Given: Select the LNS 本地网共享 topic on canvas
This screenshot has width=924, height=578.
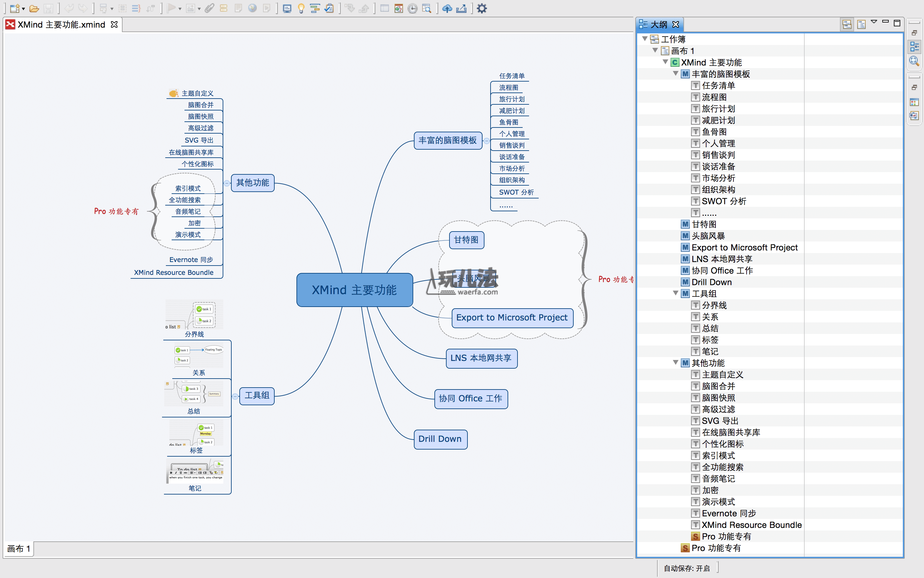Looking at the screenshot, I should click(481, 358).
